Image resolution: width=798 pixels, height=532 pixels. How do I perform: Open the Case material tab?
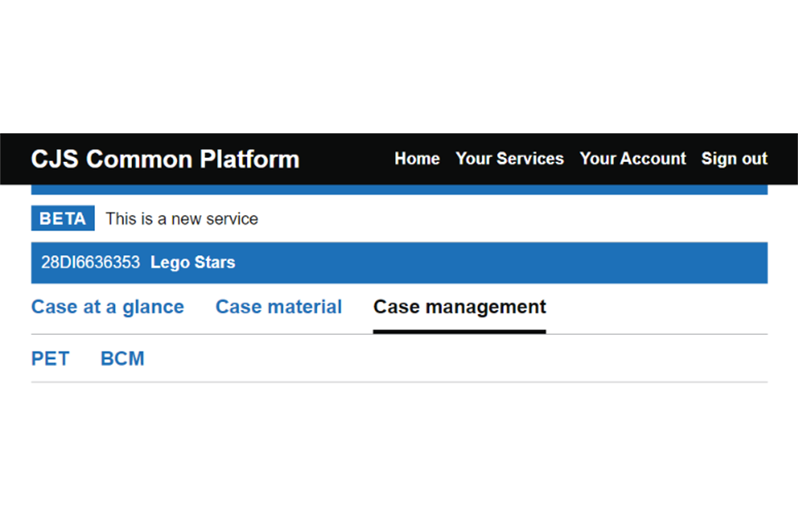coord(278,307)
